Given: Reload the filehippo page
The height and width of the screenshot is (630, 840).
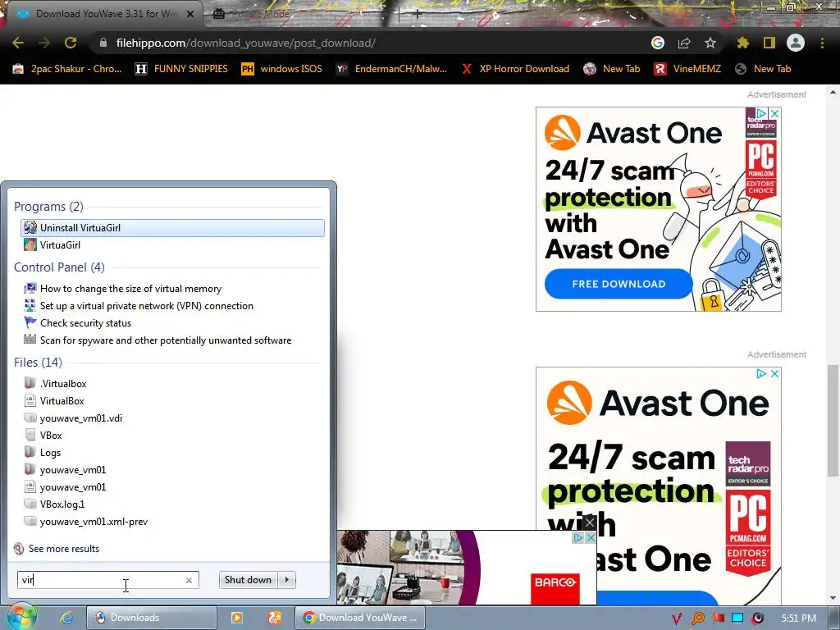Looking at the screenshot, I should pos(71,43).
